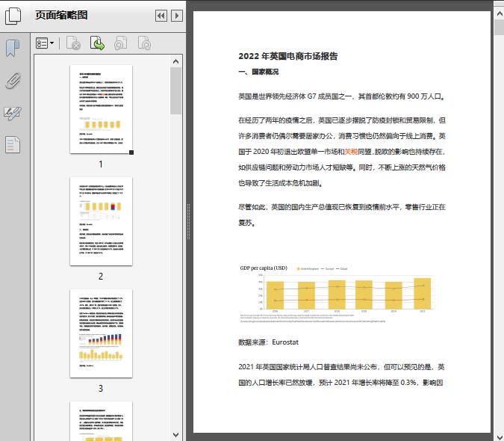Open the Signatures panel
Screen dimensions: 504x441
point(13,113)
